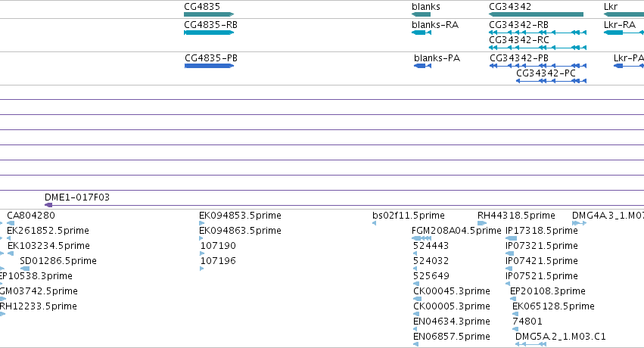Click the blanks gene arrow glyph

(x=421, y=14)
